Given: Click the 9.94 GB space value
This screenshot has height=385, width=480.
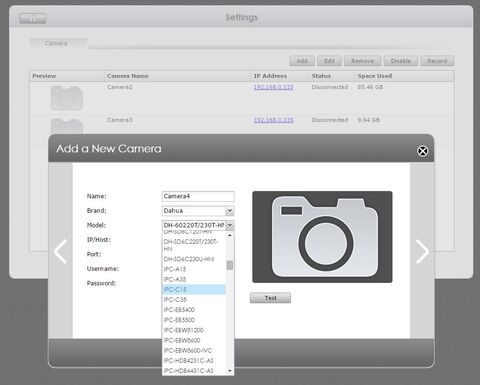Looking at the screenshot, I should pos(368,120).
